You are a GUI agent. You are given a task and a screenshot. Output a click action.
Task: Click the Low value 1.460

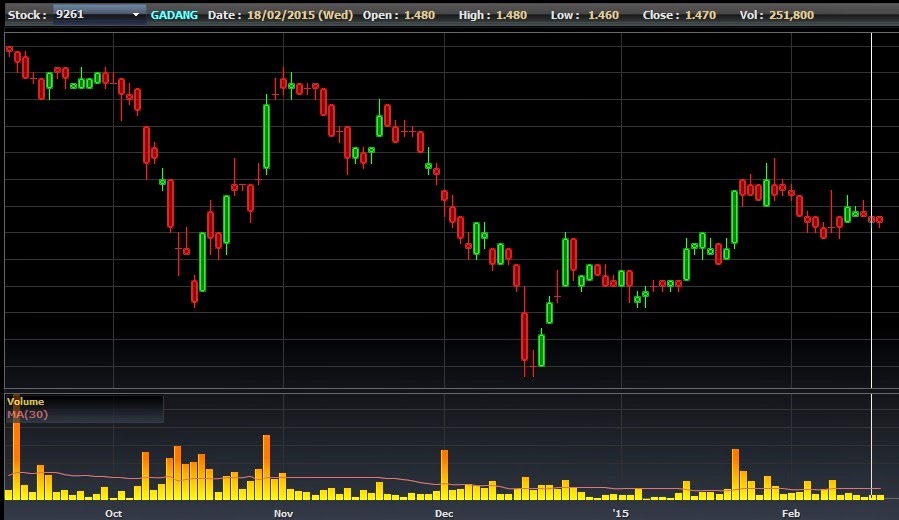pos(603,15)
